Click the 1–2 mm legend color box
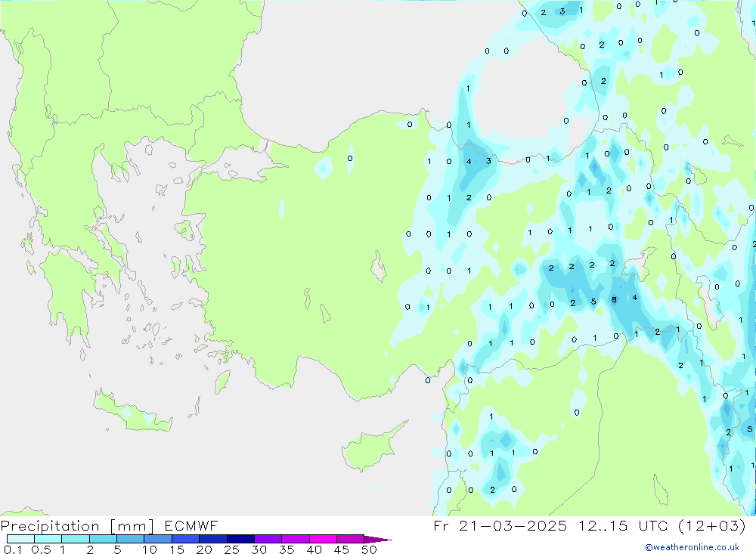756x554 pixels. [76, 539]
